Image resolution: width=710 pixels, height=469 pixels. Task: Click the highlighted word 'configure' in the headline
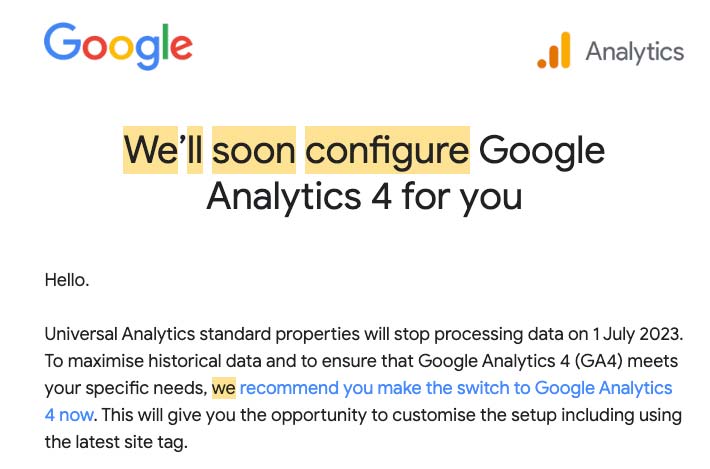coord(387,150)
